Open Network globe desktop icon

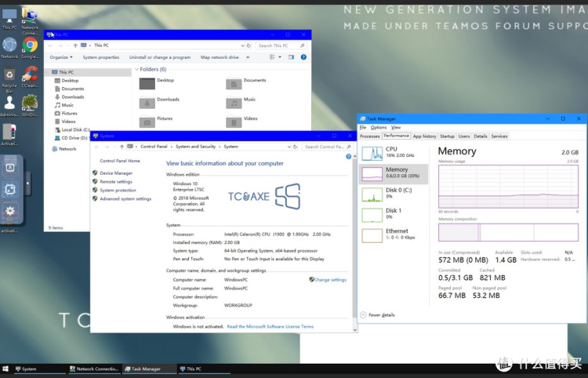click(9, 48)
